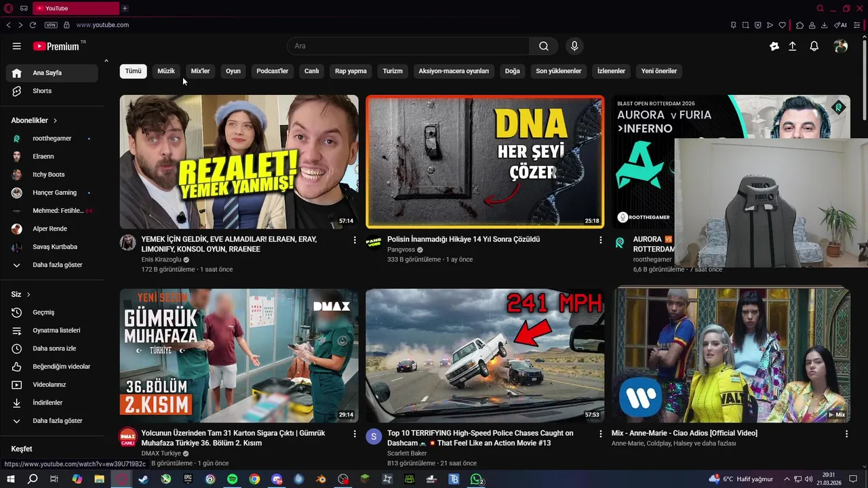Select the Aksiyon-macera oyunları chip
Screen dimensions: 868x488
(454, 71)
